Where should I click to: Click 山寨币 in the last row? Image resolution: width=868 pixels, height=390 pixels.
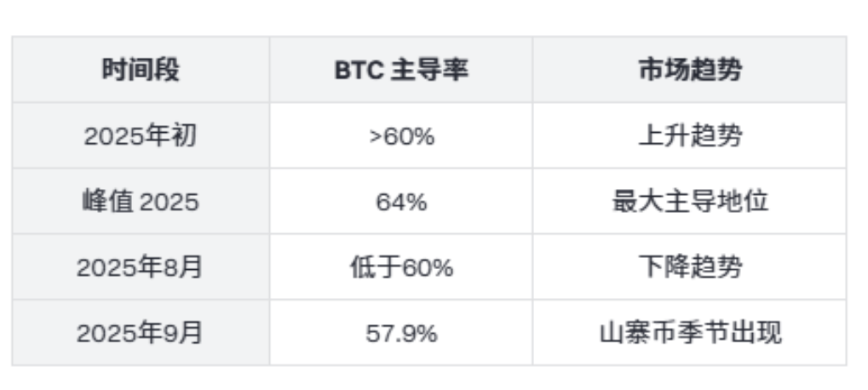pyautogui.click(x=635, y=333)
